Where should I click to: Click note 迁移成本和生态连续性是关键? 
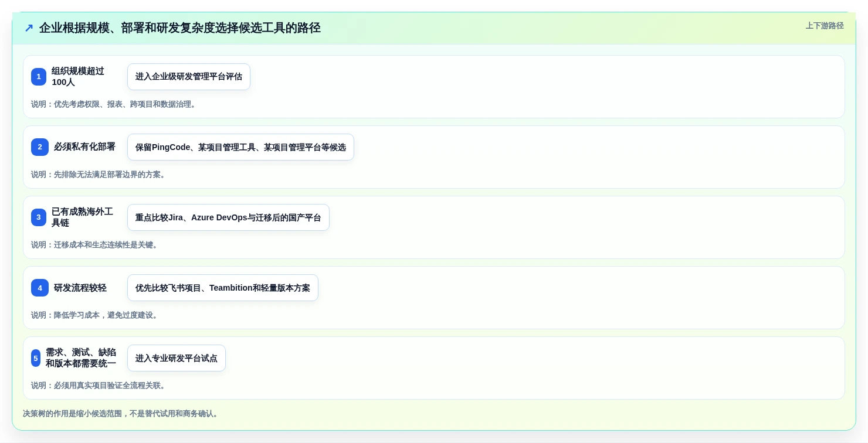[95, 245]
